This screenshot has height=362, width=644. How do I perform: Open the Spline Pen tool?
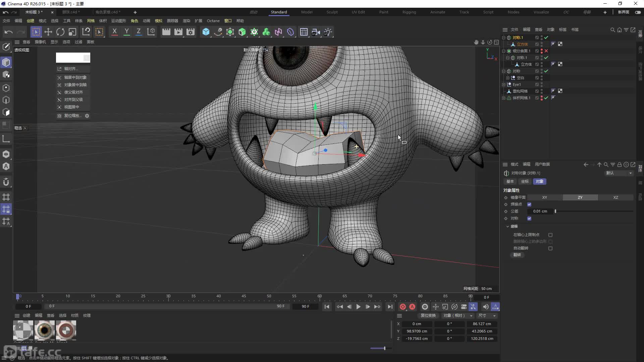(x=218, y=32)
